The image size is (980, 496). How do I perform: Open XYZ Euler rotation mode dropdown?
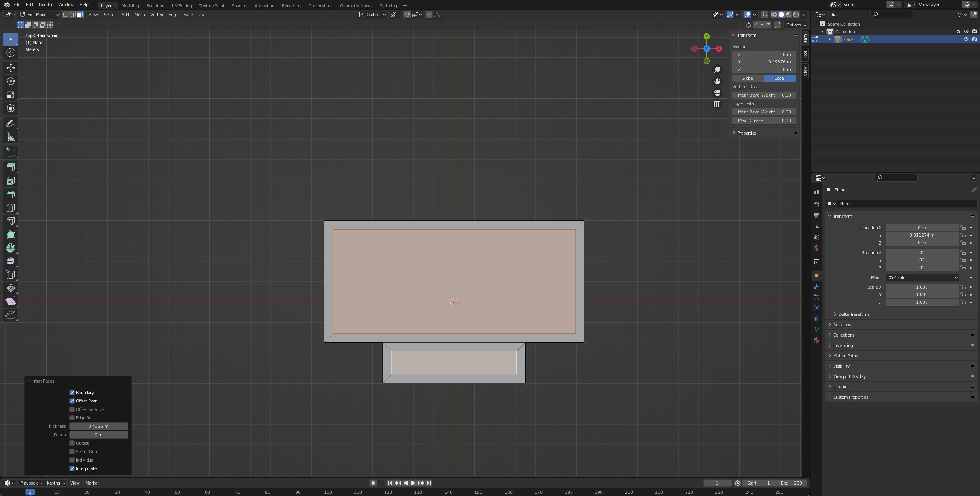point(922,278)
